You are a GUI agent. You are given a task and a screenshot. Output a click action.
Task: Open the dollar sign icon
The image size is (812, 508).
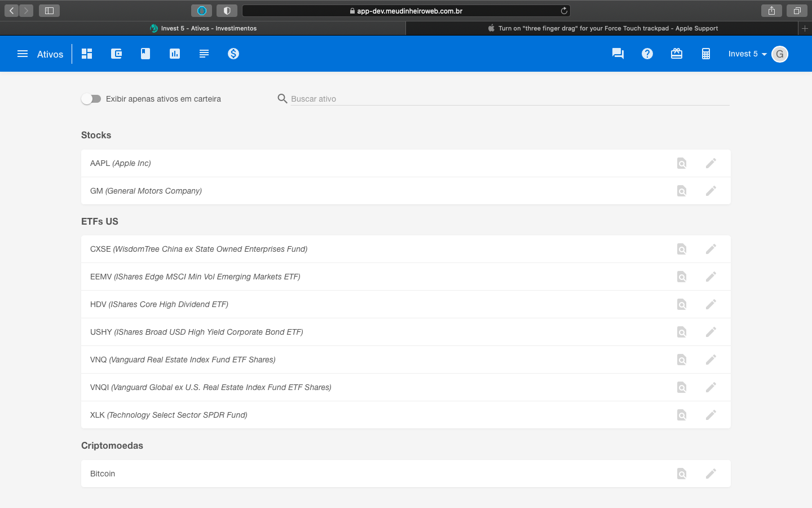click(x=233, y=54)
